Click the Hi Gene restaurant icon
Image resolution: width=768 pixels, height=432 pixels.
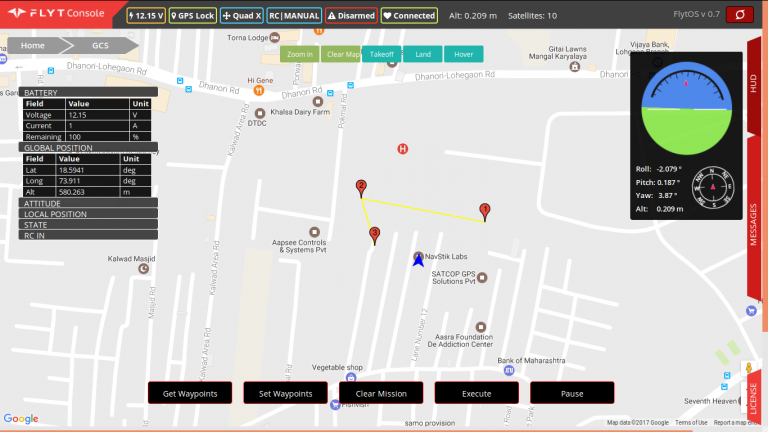coord(259,90)
